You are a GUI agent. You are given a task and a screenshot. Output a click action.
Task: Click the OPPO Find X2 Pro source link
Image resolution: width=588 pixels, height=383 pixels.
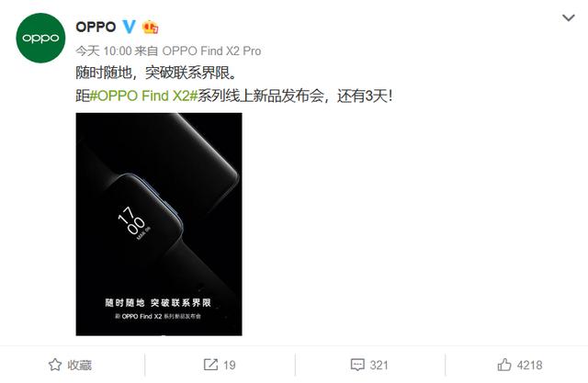click(211, 51)
